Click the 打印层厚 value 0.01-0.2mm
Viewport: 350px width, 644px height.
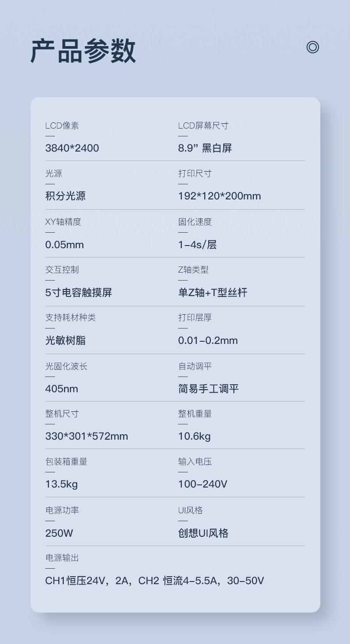[208, 340]
